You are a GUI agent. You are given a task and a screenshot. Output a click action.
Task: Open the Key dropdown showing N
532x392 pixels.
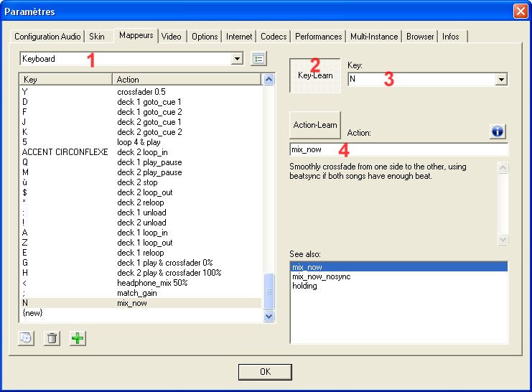click(502, 80)
